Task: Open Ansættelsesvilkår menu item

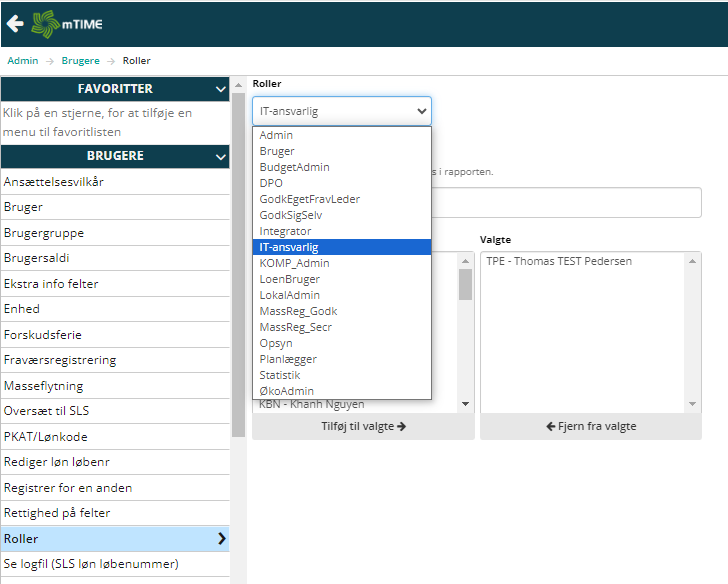Action: click(x=54, y=182)
